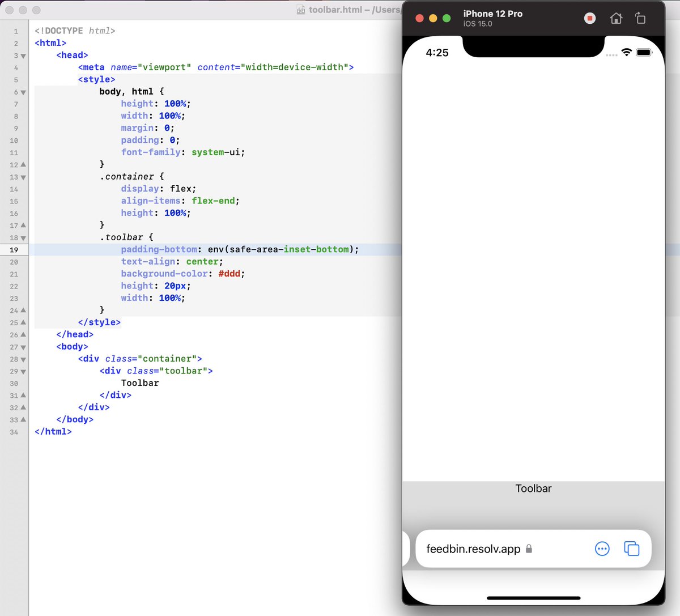Viewport: 680px width, 616px height.
Task: Click the fold end marker at line 12
Action: coord(23,164)
